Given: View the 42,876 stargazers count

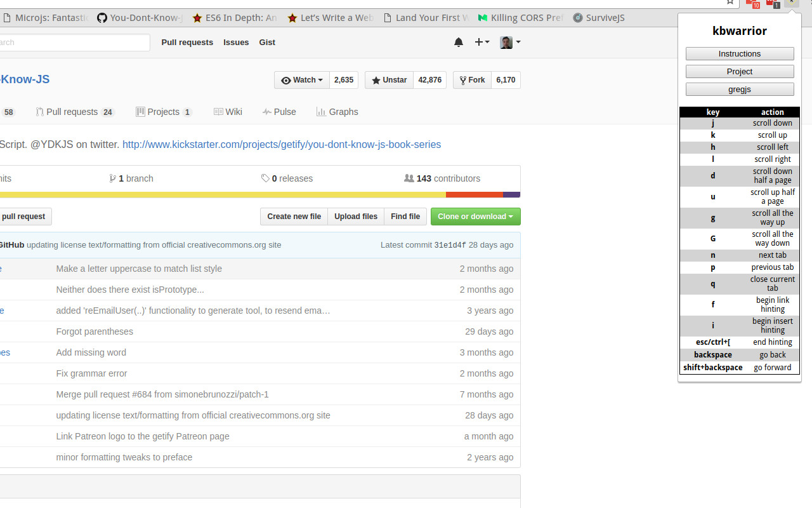Looking at the screenshot, I should 430,80.
